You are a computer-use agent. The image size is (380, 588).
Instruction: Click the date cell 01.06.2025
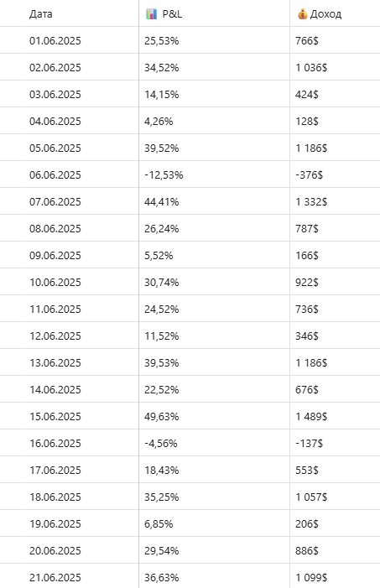click(x=55, y=41)
